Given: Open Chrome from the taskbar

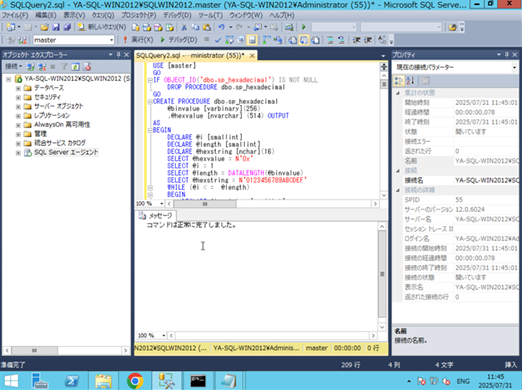Looking at the screenshot, I should 135,381.
